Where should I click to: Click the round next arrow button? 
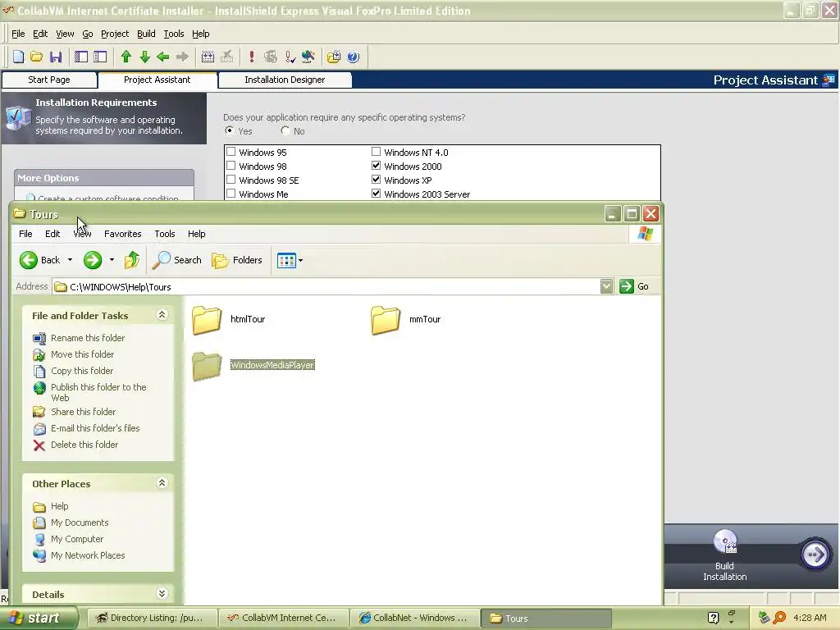pos(815,554)
